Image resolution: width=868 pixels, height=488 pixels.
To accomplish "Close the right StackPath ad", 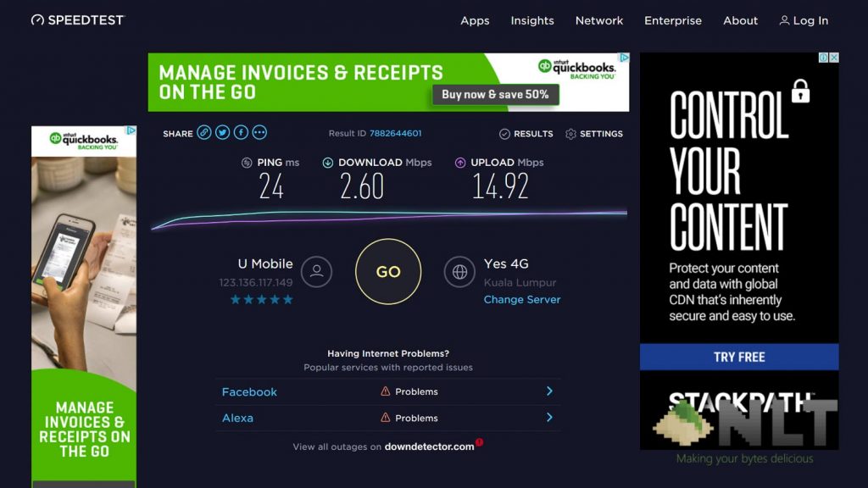I will pyautogui.click(x=834, y=58).
